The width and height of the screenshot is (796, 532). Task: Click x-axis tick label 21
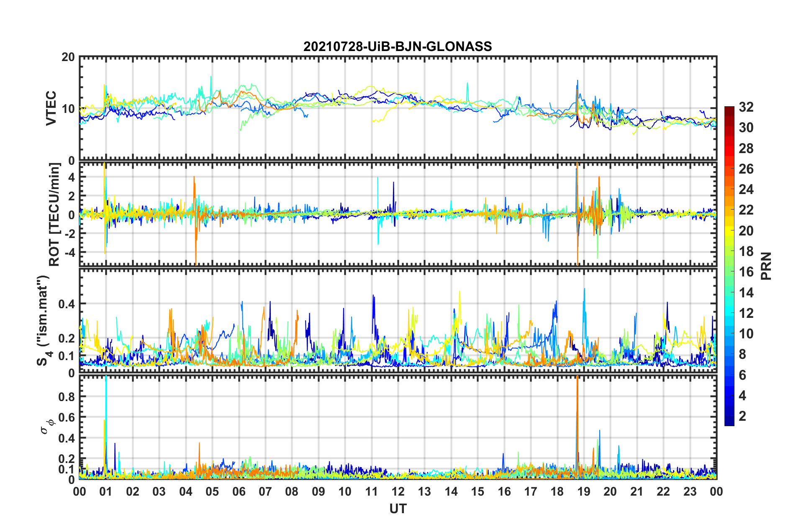(x=637, y=491)
